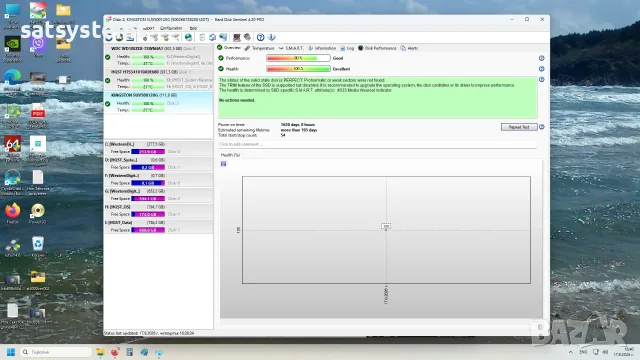Select the I: partition entry

tap(158, 226)
